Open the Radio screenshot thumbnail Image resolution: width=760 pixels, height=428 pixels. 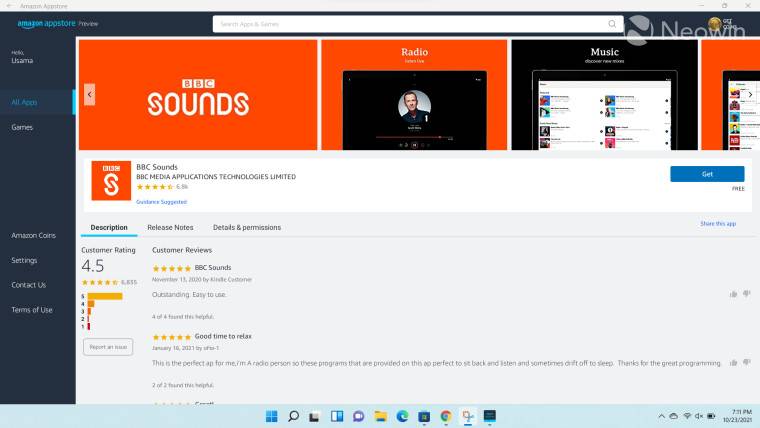click(414, 95)
